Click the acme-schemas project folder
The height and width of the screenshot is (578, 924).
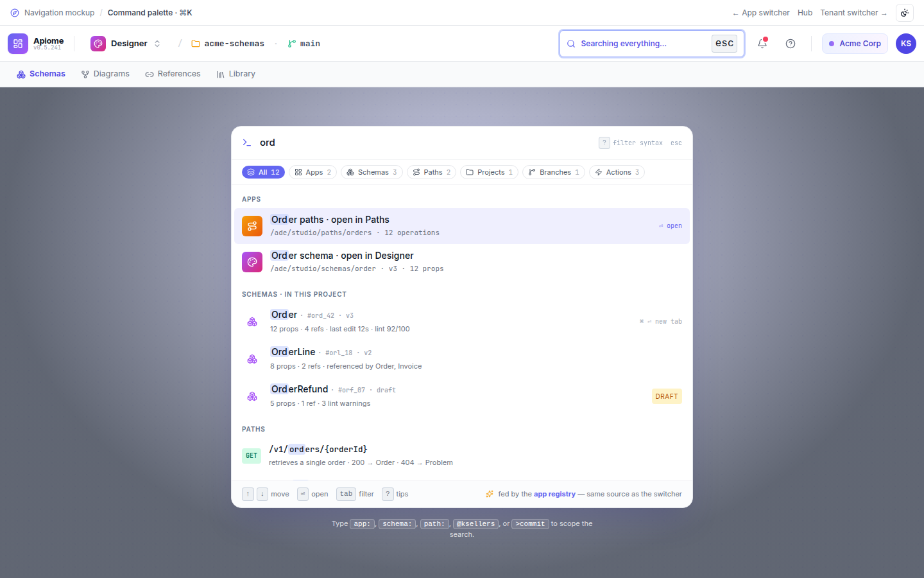point(228,44)
